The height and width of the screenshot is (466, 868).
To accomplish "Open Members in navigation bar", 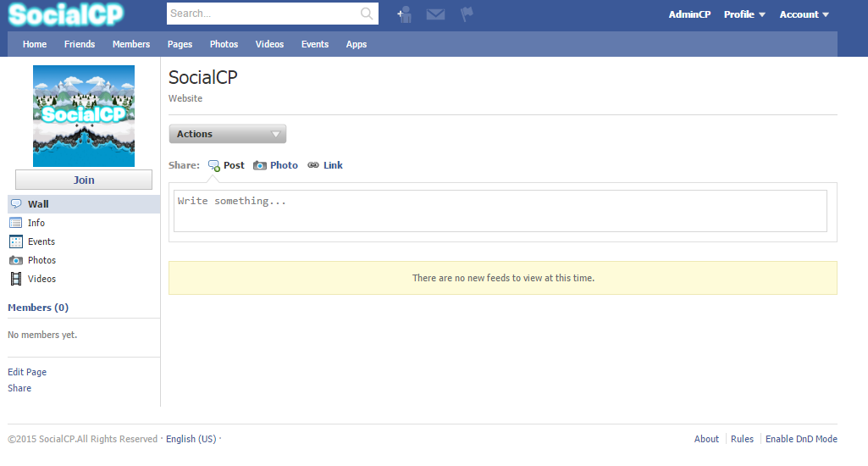I will (131, 44).
